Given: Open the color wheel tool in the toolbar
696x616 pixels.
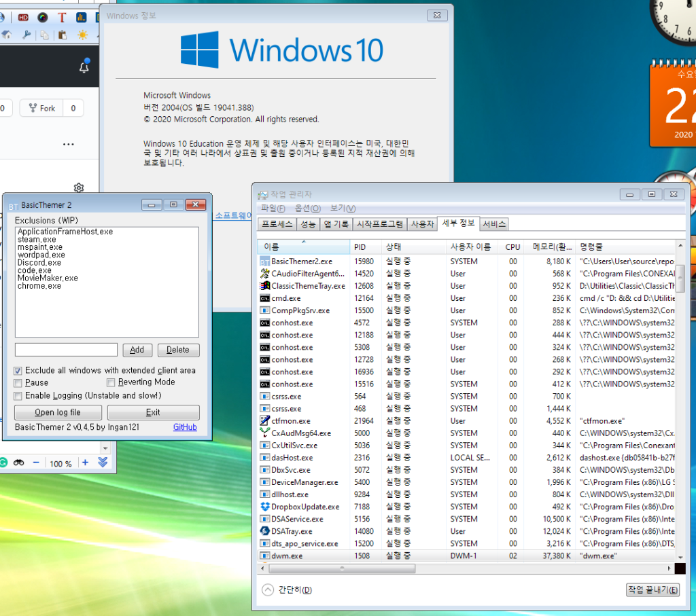Looking at the screenshot, I should point(42,17).
